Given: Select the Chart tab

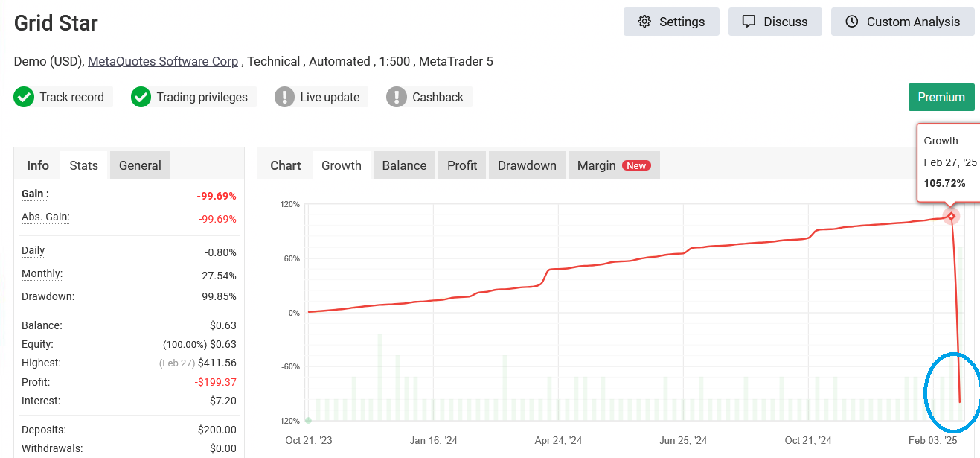Looking at the screenshot, I should [x=286, y=165].
